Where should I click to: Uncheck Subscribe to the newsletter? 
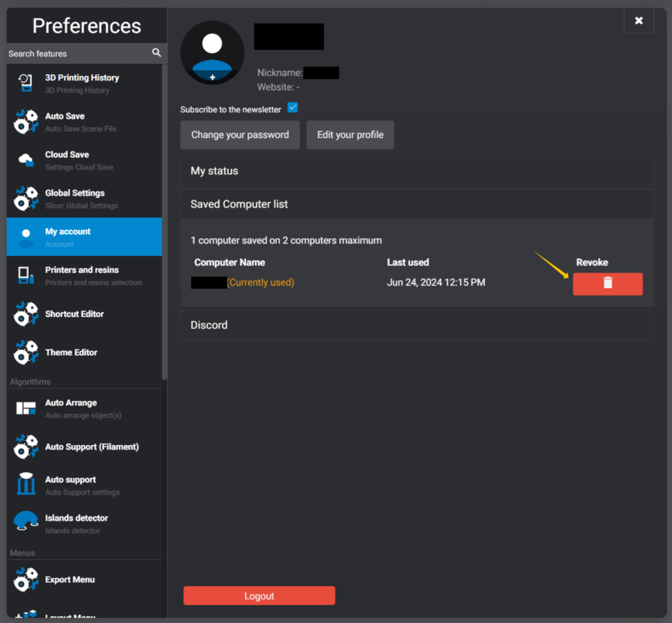[x=292, y=107]
